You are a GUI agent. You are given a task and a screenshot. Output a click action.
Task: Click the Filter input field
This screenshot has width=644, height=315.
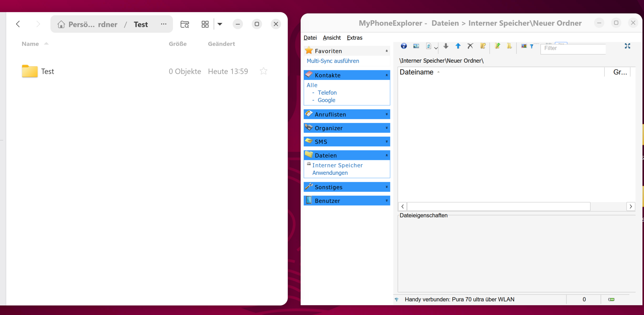(573, 48)
